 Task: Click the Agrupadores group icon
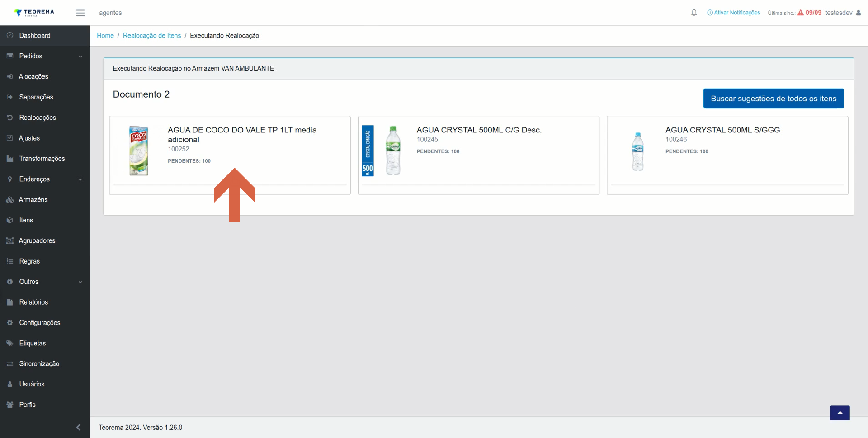(10, 240)
